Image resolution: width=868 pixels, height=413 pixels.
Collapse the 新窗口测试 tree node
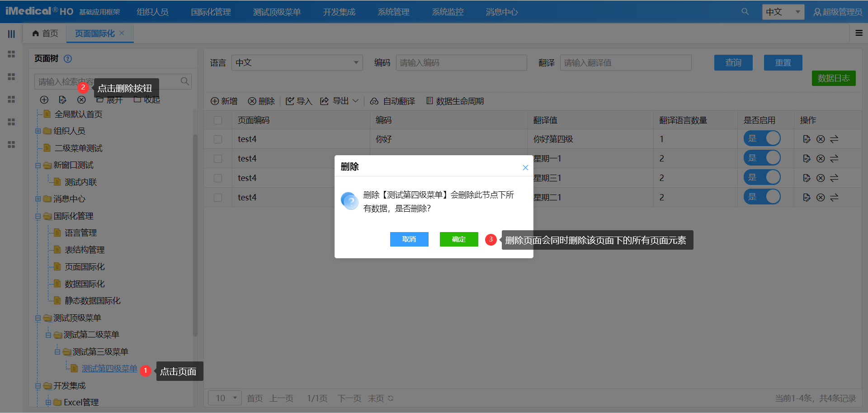[x=38, y=166]
